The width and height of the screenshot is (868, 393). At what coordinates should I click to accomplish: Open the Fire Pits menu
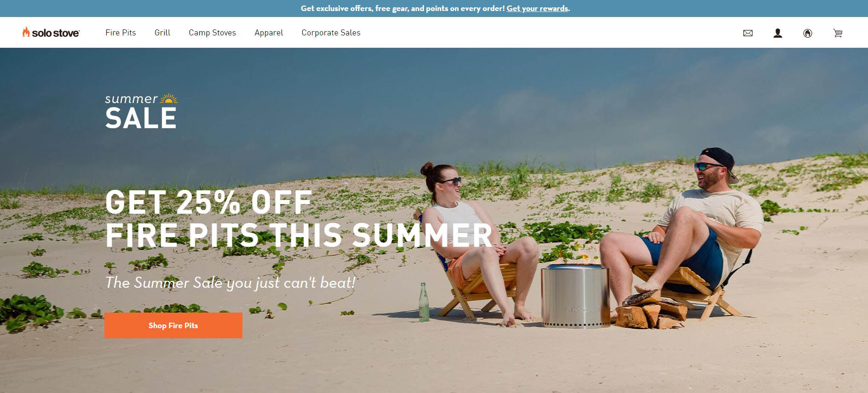(121, 33)
